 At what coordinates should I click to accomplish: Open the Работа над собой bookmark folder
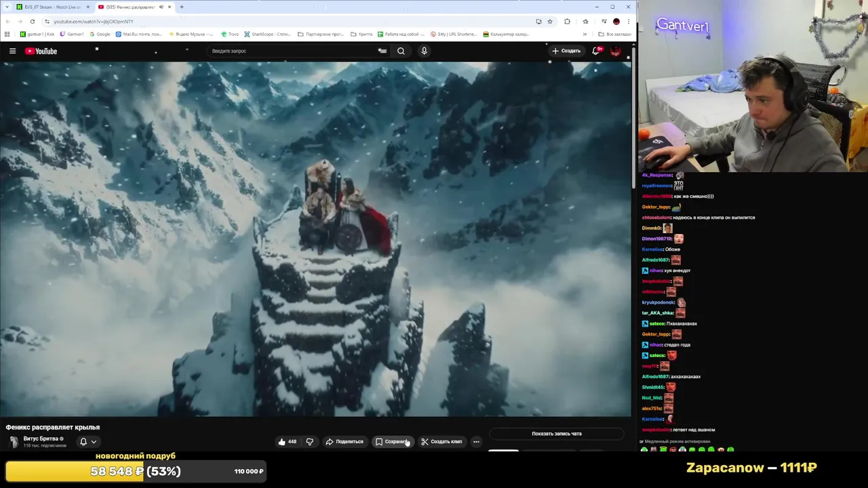(401, 34)
